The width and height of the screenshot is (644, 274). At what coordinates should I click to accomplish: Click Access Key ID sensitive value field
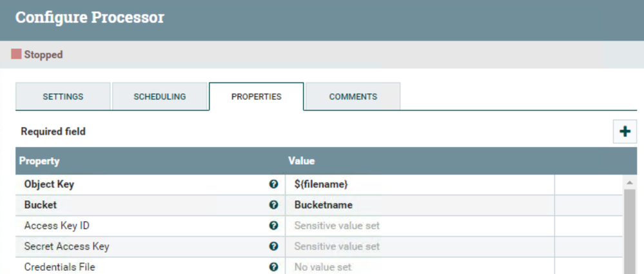[x=419, y=226]
